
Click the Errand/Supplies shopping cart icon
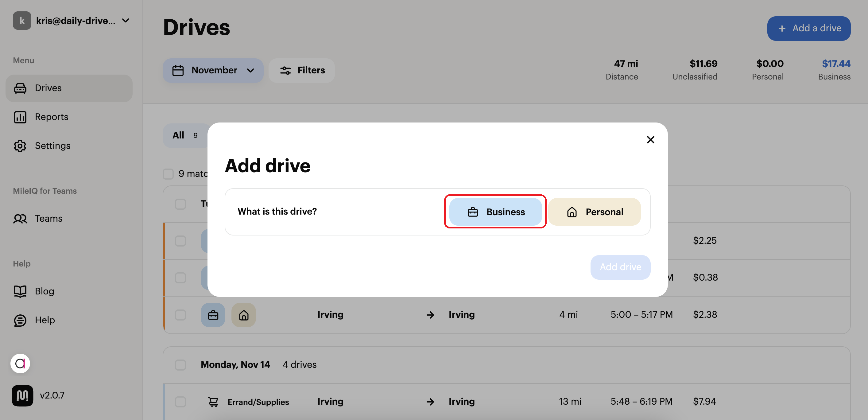213,402
